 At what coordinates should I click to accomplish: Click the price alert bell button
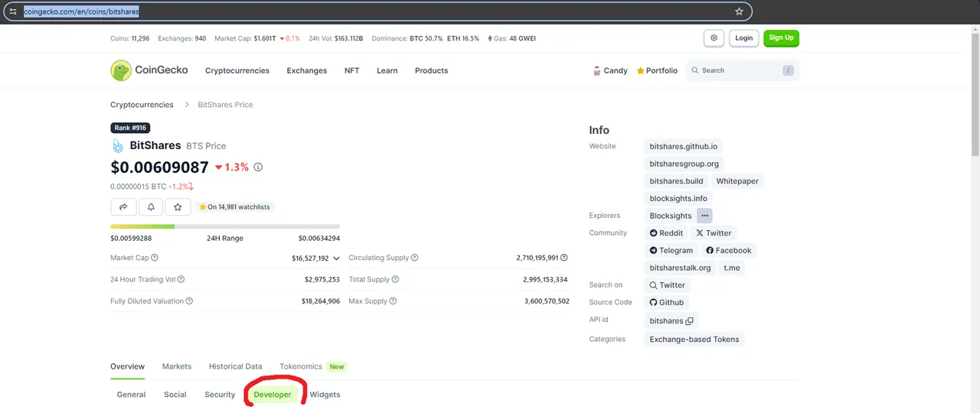pyautogui.click(x=151, y=206)
